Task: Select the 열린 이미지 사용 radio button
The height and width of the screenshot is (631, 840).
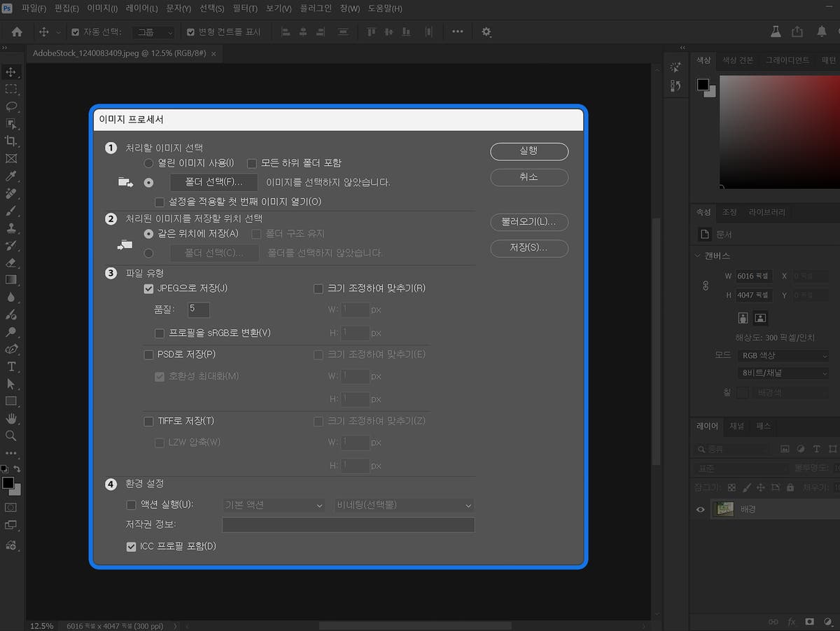Action: [x=148, y=162]
